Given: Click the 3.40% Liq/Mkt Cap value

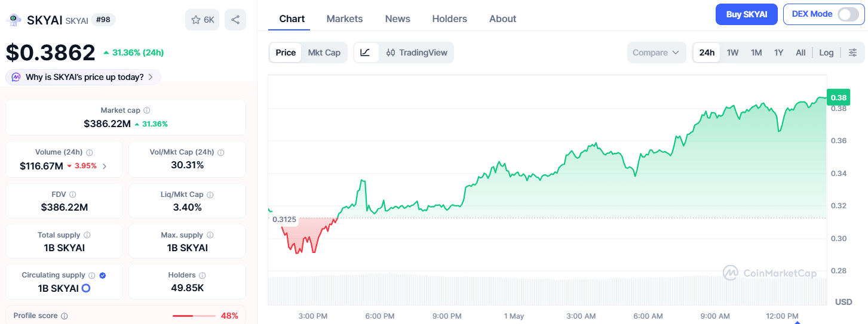Looking at the screenshot, I should [x=187, y=207].
